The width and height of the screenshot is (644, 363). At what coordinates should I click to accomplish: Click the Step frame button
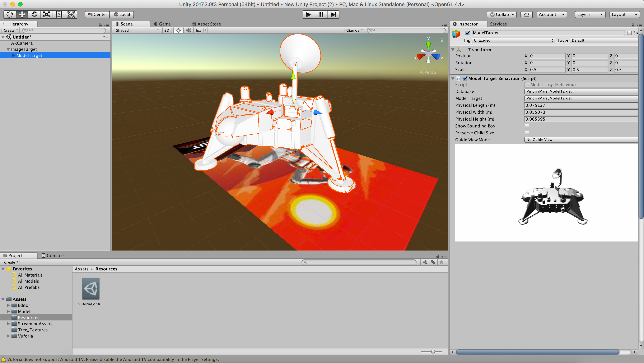click(x=333, y=15)
